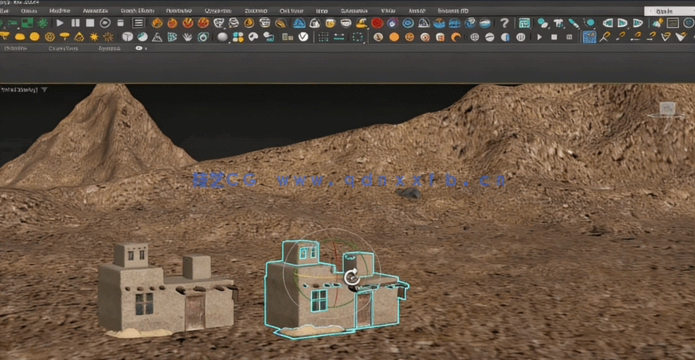695x360 pixels.
Task: Click the orange crescent moon icon
Action: click(456, 37)
